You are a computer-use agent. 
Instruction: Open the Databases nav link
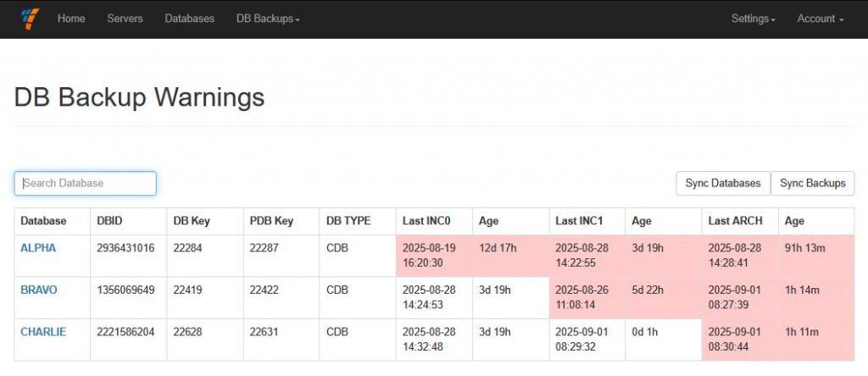(189, 19)
